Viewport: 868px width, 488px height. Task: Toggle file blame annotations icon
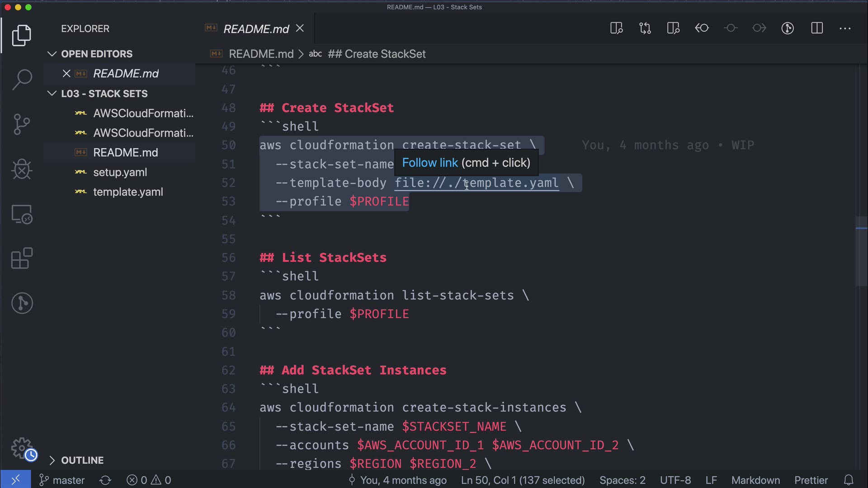coord(788,28)
